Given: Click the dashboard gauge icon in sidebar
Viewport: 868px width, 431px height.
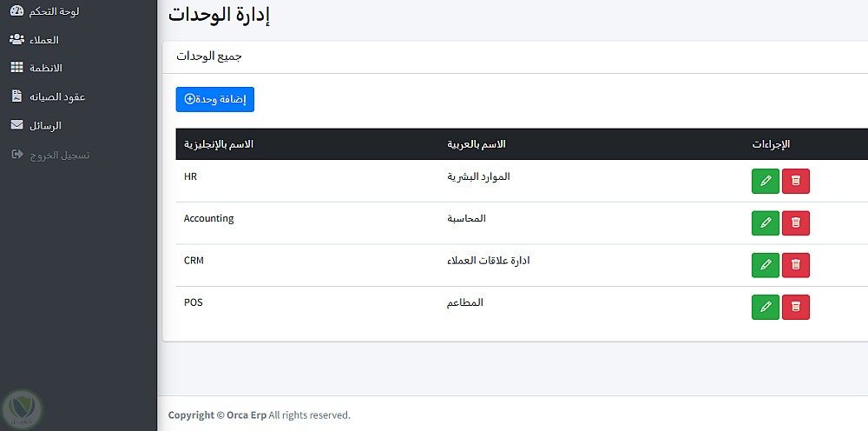Looking at the screenshot, I should (16, 11).
